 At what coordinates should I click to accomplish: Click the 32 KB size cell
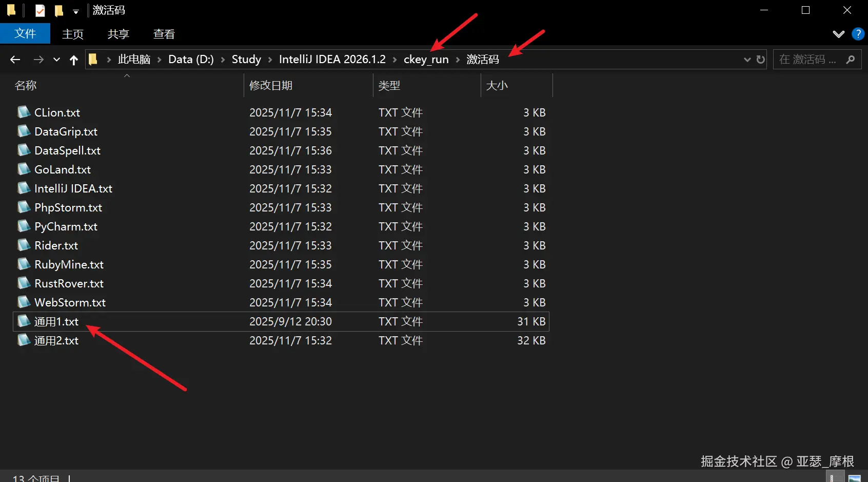click(x=531, y=340)
